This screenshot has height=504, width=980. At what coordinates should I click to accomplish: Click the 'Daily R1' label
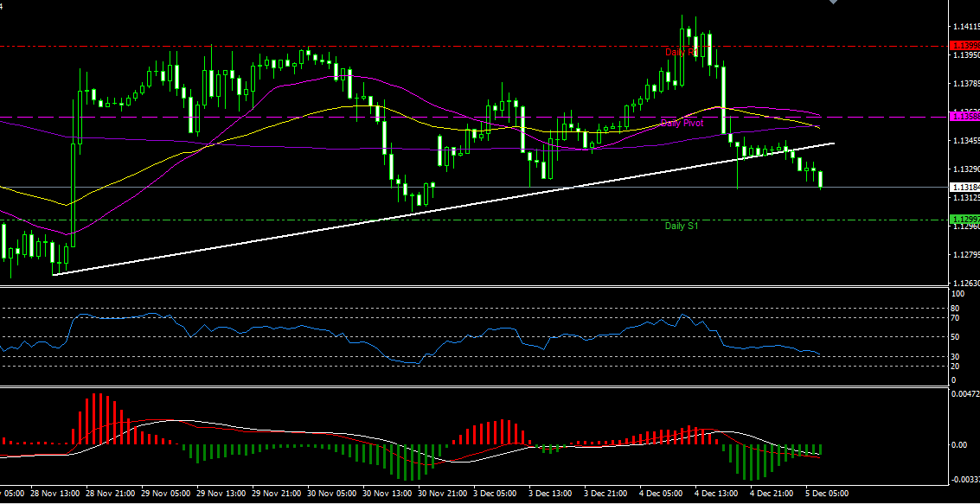(682, 53)
